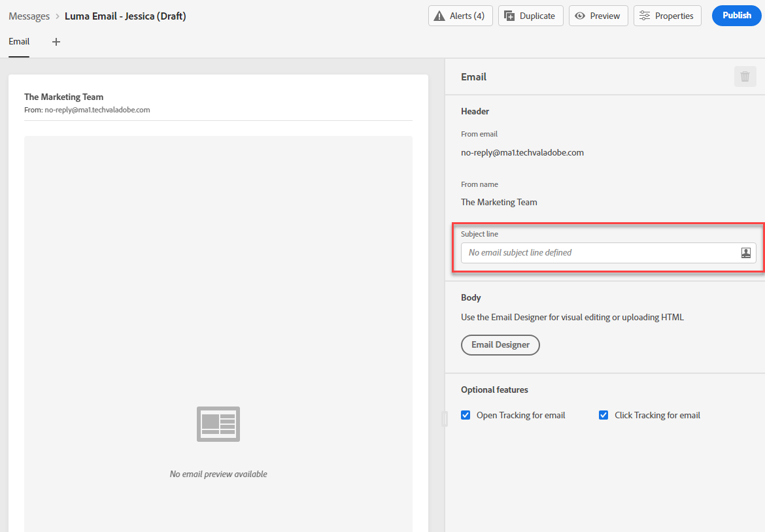The height and width of the screenshot is (532, 765).
Task: Click the Header section heading
Action: click(x=475, y=112)
